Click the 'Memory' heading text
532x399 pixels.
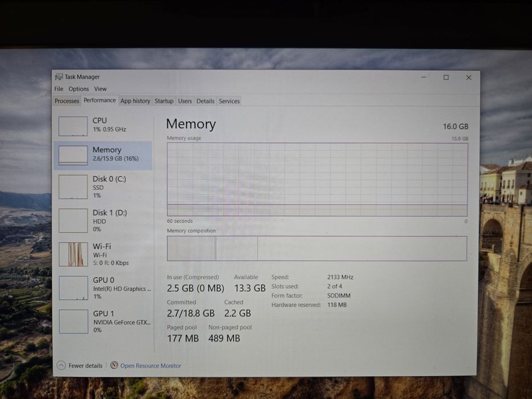pos(191,124)
